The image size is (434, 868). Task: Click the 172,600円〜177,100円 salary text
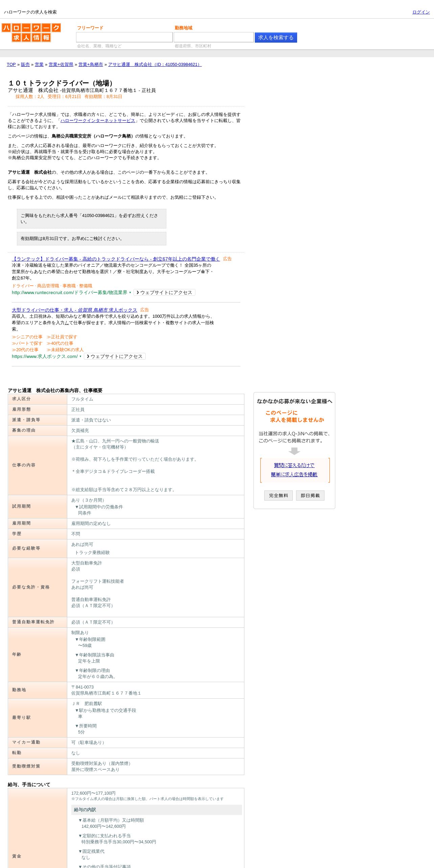pos(93,793)
